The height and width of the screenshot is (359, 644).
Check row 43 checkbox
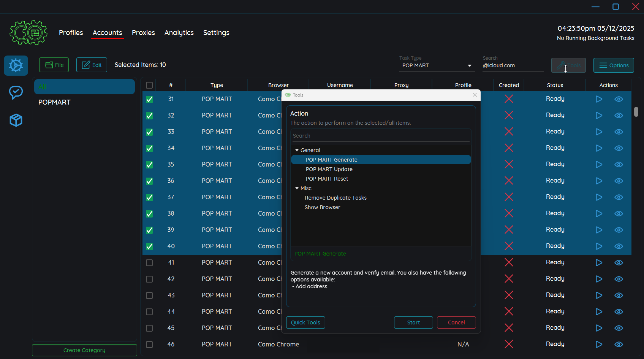(149, 295)
